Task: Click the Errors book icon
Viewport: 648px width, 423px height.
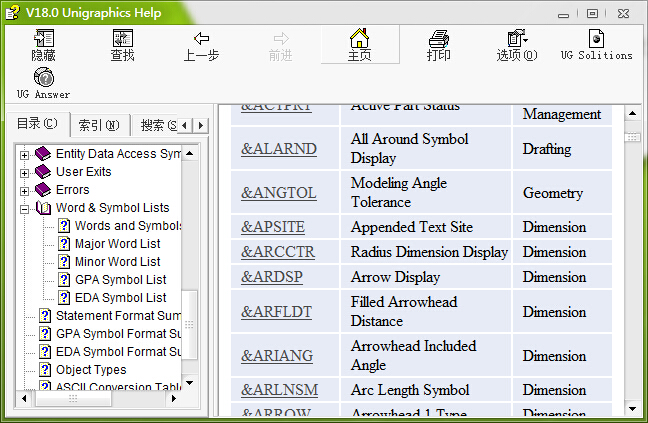Action: [x=43, y=190]
